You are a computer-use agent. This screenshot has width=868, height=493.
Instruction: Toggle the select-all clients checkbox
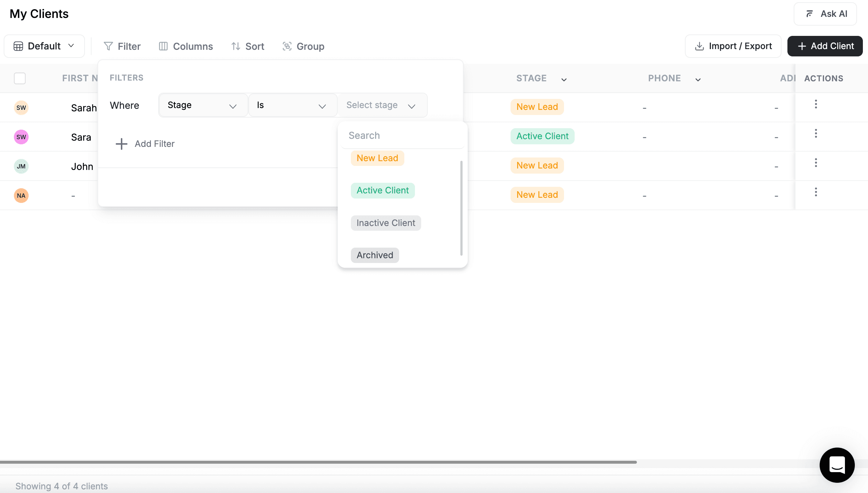pos(20,78)
